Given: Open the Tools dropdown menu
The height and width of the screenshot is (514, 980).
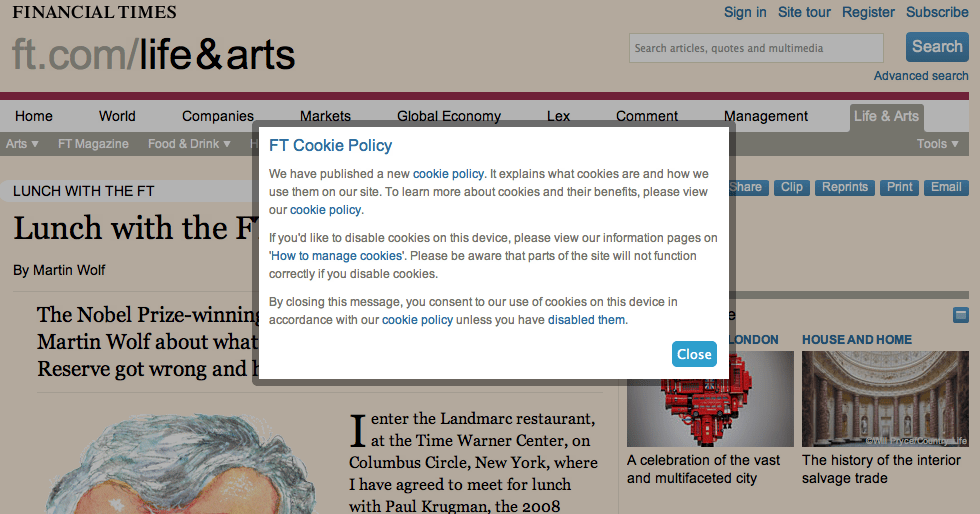Looking at the screenshot, I should click(938, 144).
